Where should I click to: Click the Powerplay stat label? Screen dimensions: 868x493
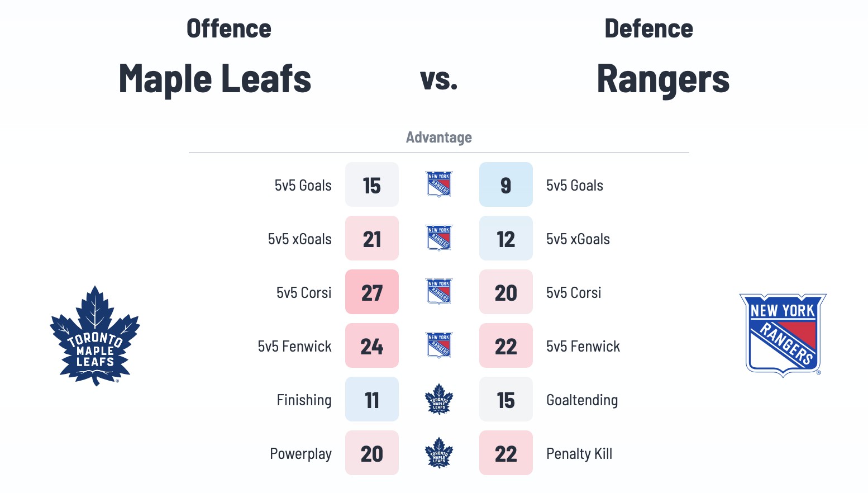click(301, 454)
